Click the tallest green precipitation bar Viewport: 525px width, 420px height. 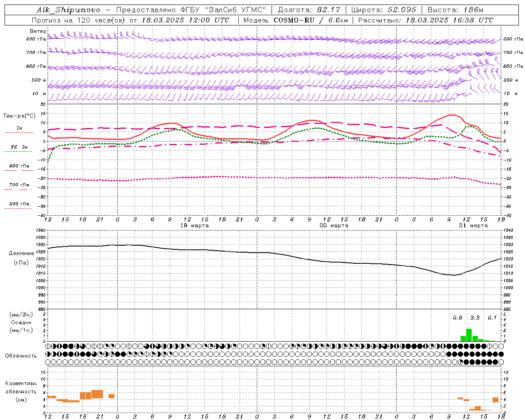pos(469,335)
